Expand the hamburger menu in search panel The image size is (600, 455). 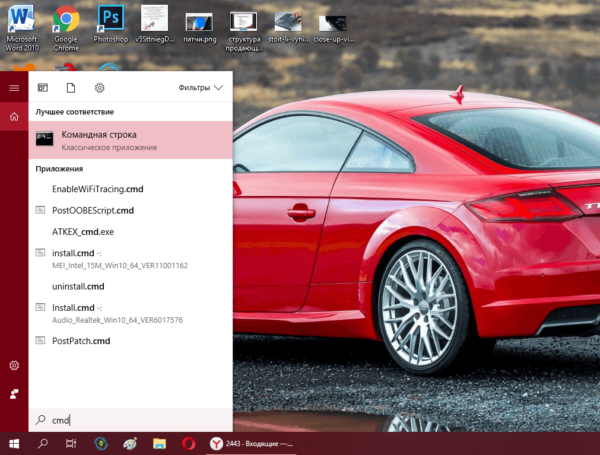[14, 88]
